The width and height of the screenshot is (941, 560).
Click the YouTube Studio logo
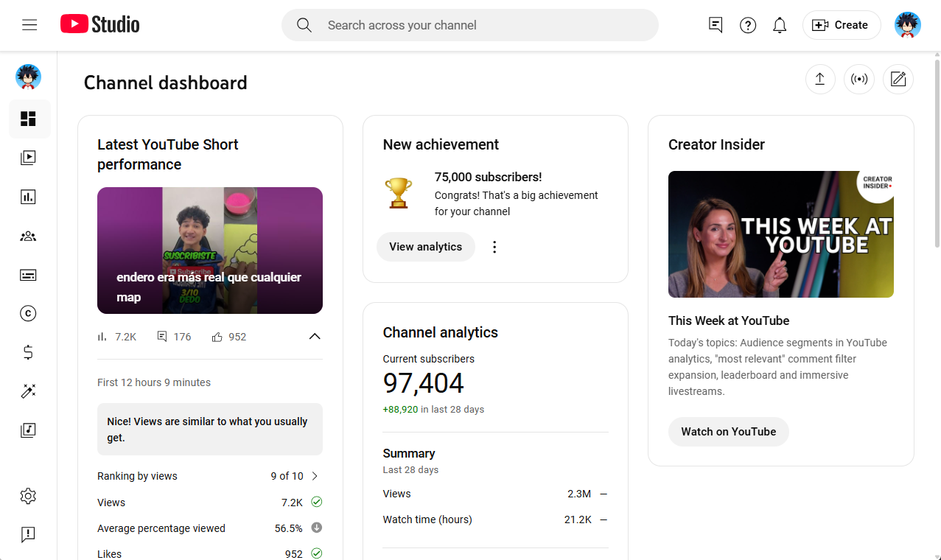pos(99,24)
